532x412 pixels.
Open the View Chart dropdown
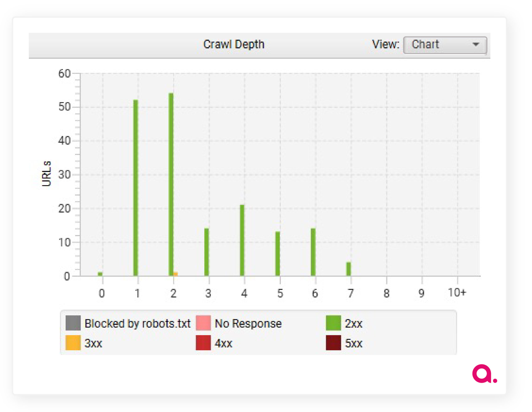[x=445, y=45]
